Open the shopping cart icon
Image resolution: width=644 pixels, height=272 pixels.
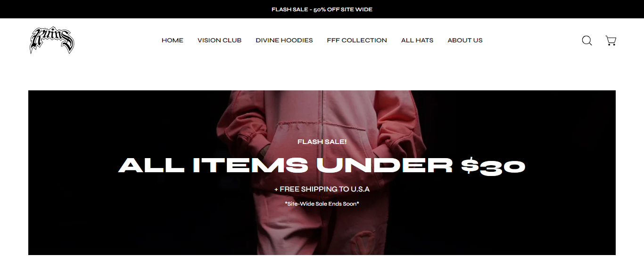point(611,40)
